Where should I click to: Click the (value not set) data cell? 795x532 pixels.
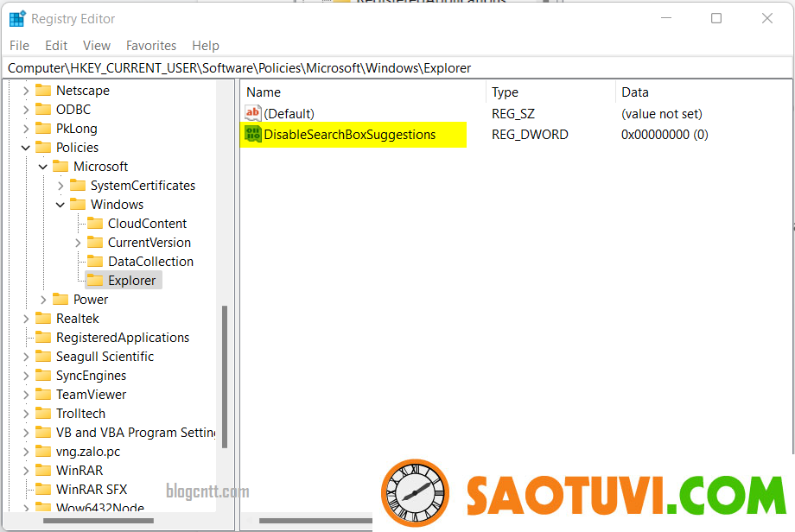pos(662,113)
